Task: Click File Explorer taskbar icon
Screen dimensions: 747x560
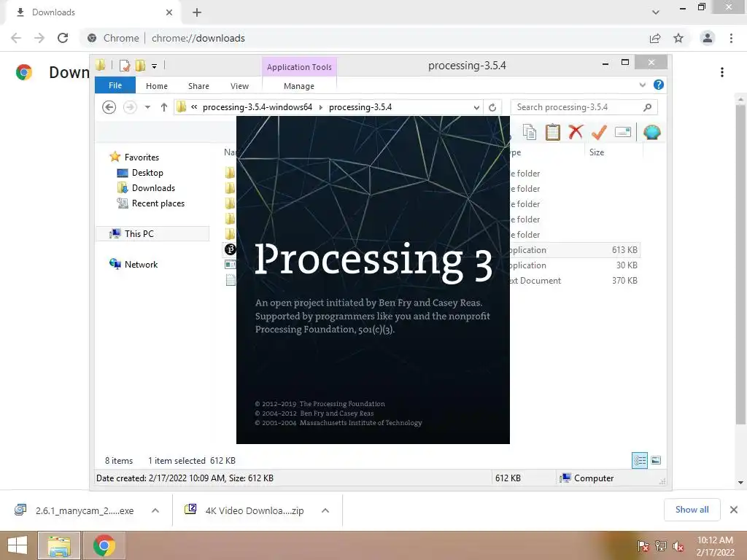Action: pyautogui.click(x=59, y=545)
